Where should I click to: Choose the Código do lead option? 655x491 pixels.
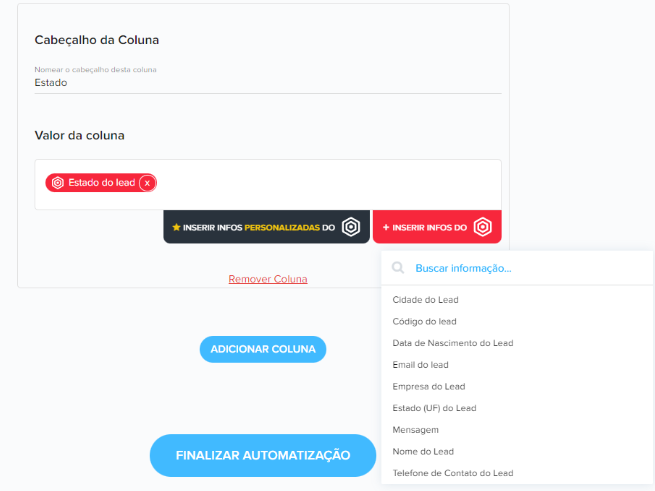click(x=424, y=322)
